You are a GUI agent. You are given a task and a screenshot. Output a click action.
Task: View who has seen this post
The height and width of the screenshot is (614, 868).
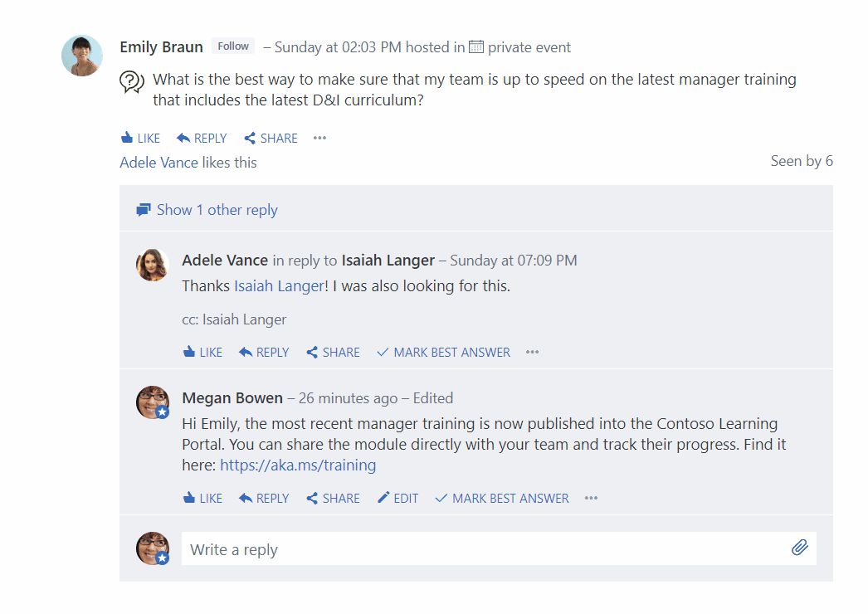(802, 160)
